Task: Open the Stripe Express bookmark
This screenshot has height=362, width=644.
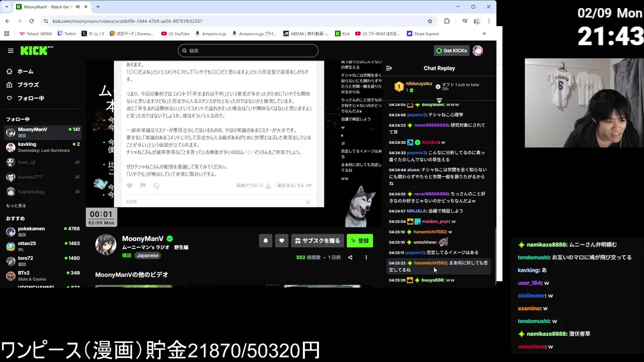Action: pyautogui.click(x=423, y=34)
